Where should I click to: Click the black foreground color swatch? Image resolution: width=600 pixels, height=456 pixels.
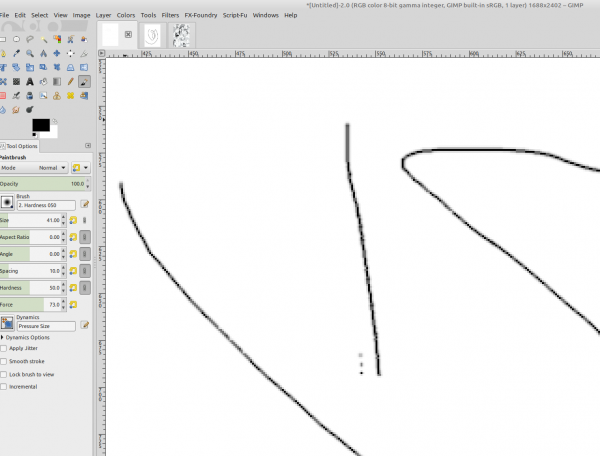(x=41, y=125)
